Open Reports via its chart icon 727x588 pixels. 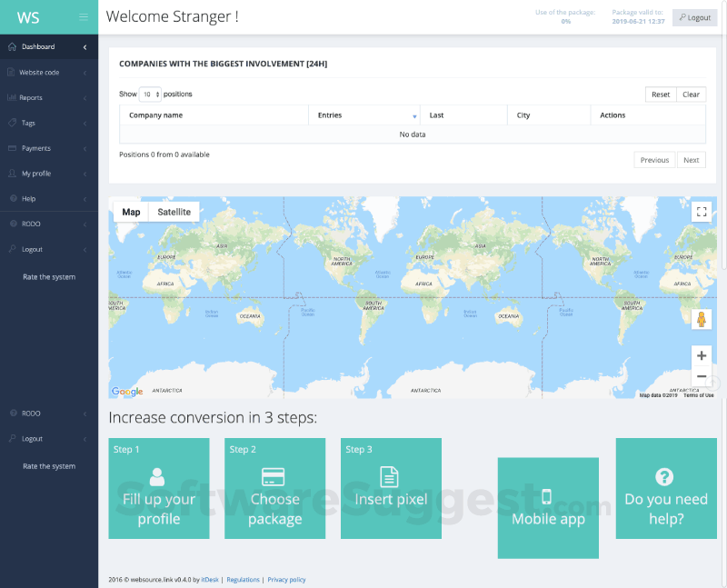[11, 97]
